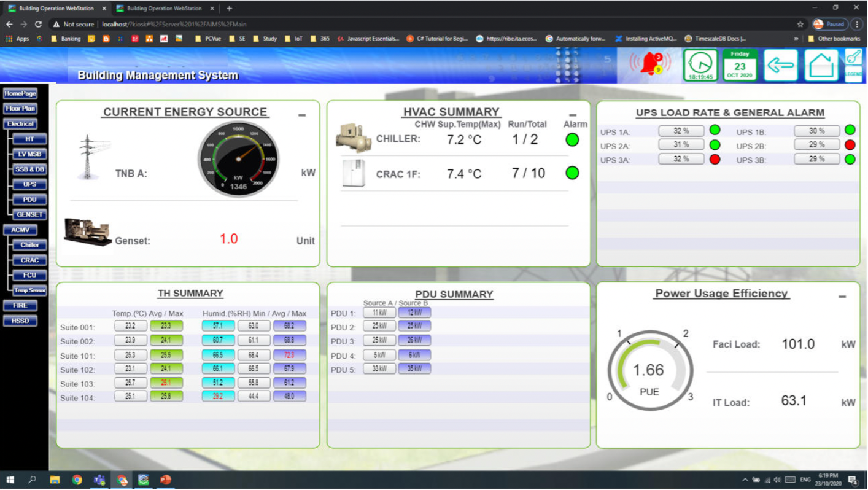Open Microsoft Teams from the taskbar
This screenshot has width=868, height=490.
coord(99,480)
